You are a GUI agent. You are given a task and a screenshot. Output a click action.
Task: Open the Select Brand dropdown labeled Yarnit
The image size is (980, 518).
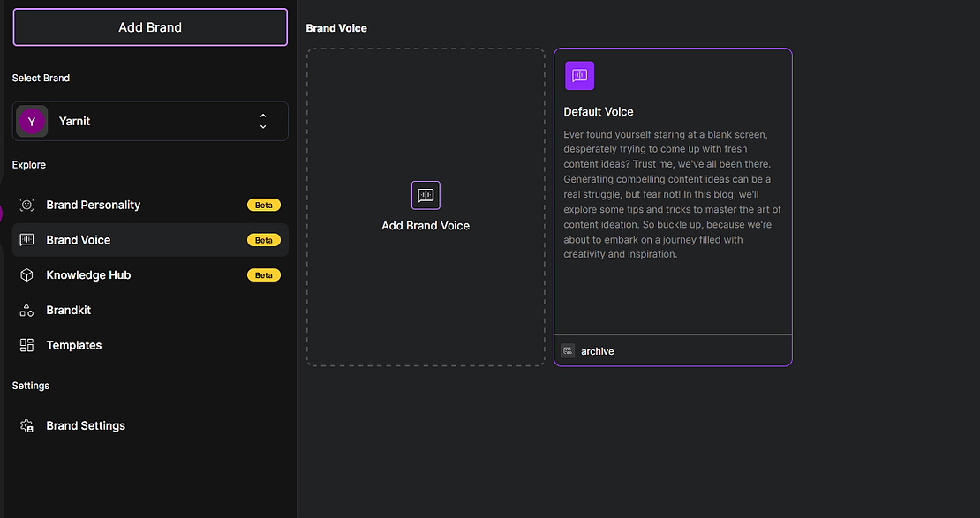click(150, 121)
